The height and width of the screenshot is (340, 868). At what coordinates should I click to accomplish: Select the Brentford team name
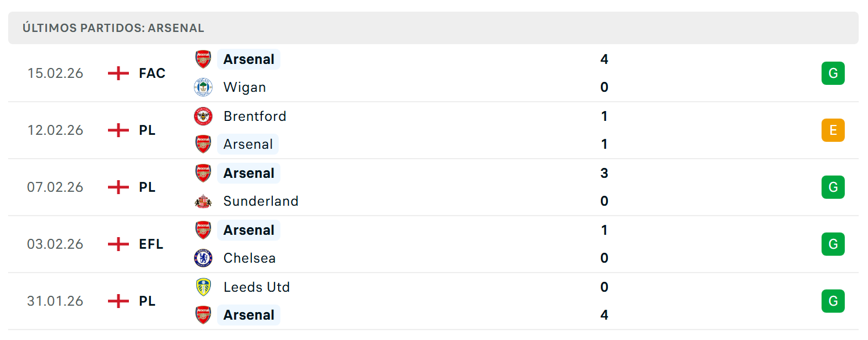coord(255,116)
